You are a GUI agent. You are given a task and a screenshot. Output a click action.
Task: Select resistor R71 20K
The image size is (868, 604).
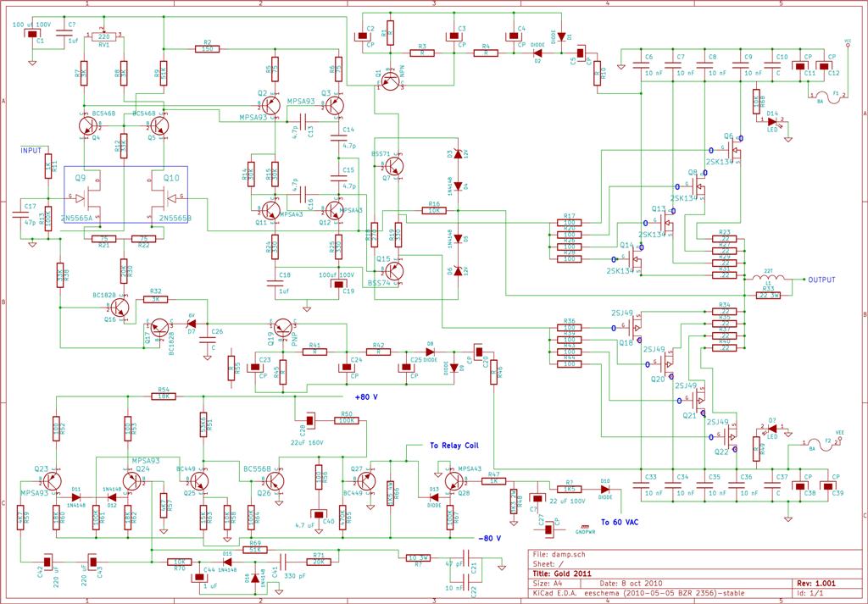pos(319,562)
